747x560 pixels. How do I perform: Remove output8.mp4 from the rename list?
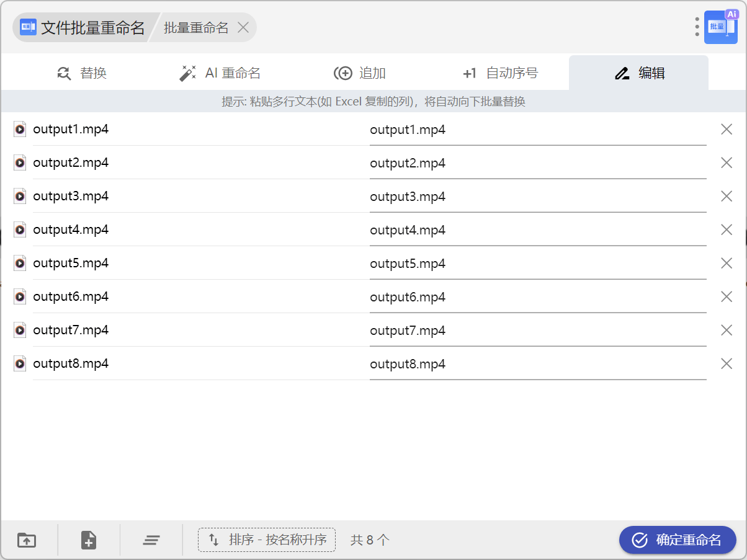(x=727, y=364)
